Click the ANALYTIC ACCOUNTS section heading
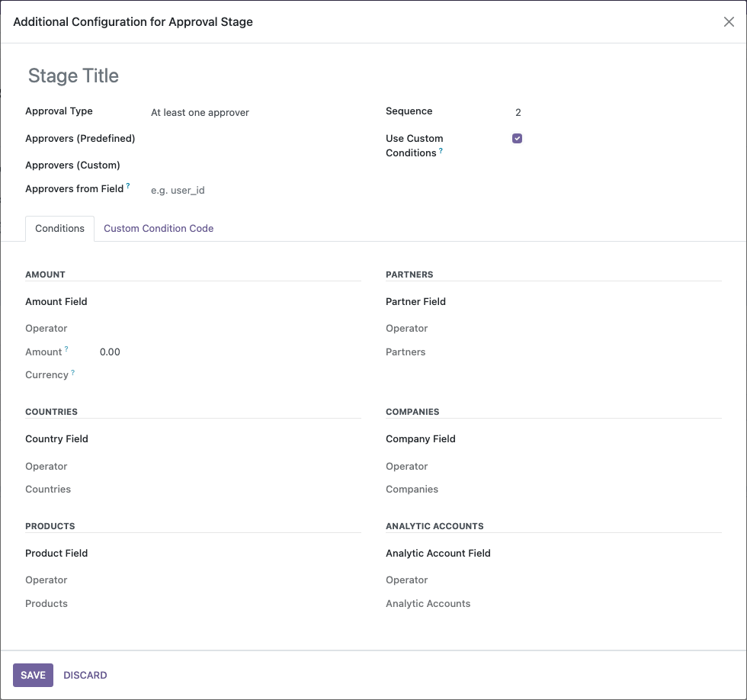This screenshot has width=747, height=700. (434, 526)
